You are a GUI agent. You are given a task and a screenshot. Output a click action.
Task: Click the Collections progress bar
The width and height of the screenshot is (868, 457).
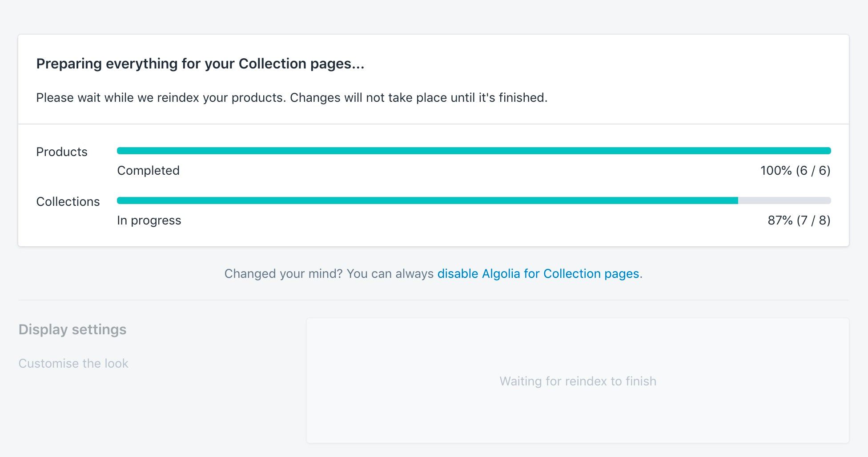point(400,200)
